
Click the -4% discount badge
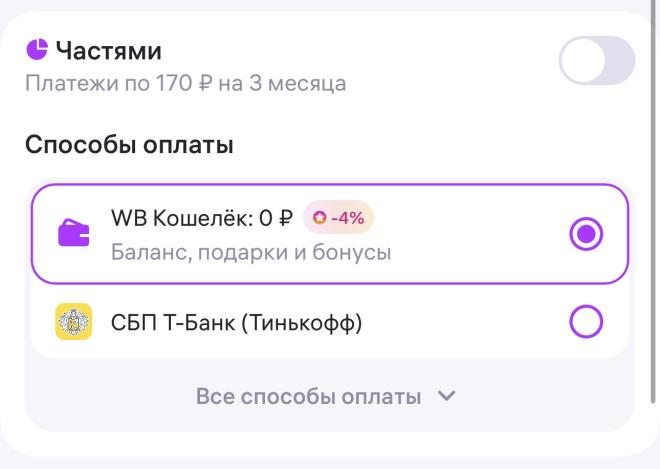click(338, 217)
